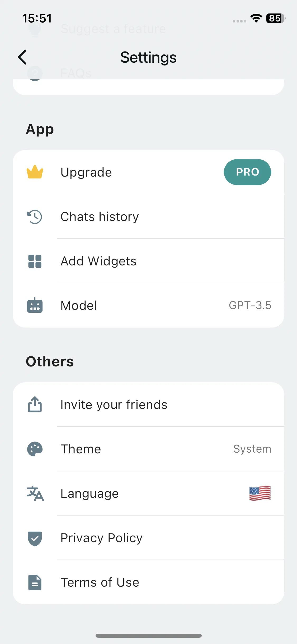Select the translate Language icon

[x=35, y=493]
